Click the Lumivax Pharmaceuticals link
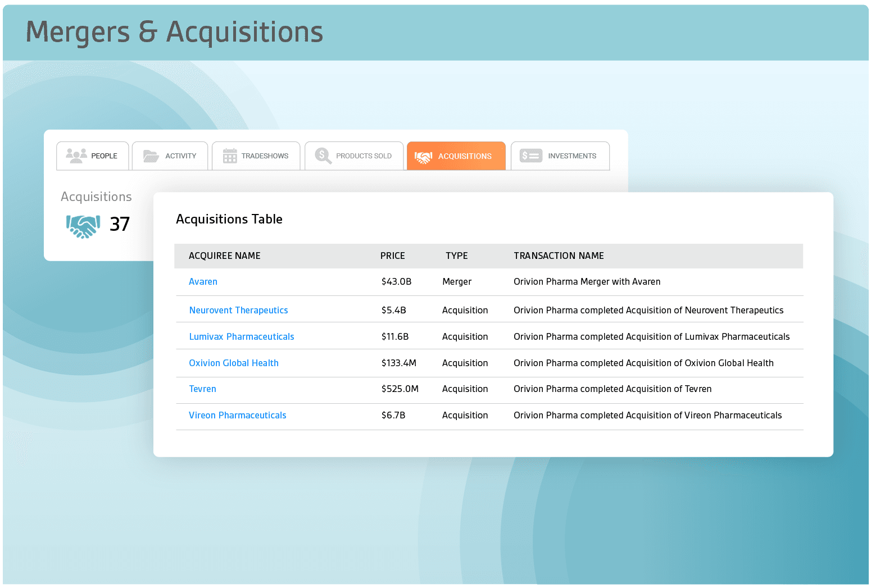871x588 pixels. pyautogui.click(x=242, y=337)
